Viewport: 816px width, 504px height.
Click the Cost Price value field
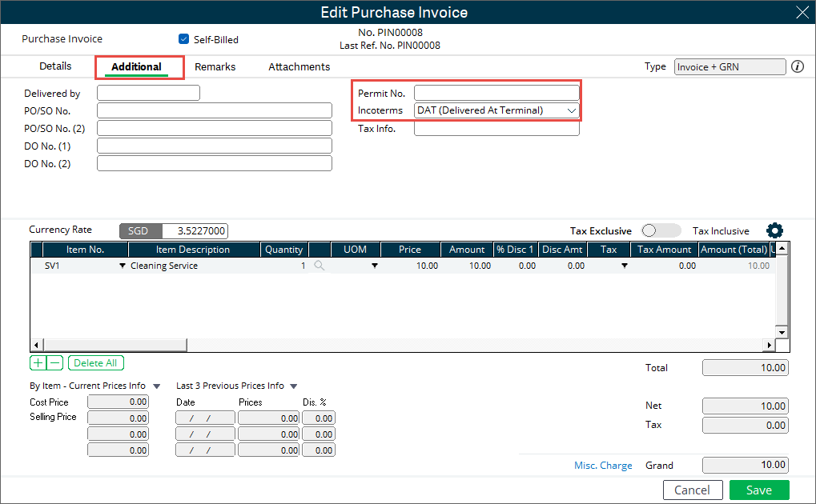point(119,402)
